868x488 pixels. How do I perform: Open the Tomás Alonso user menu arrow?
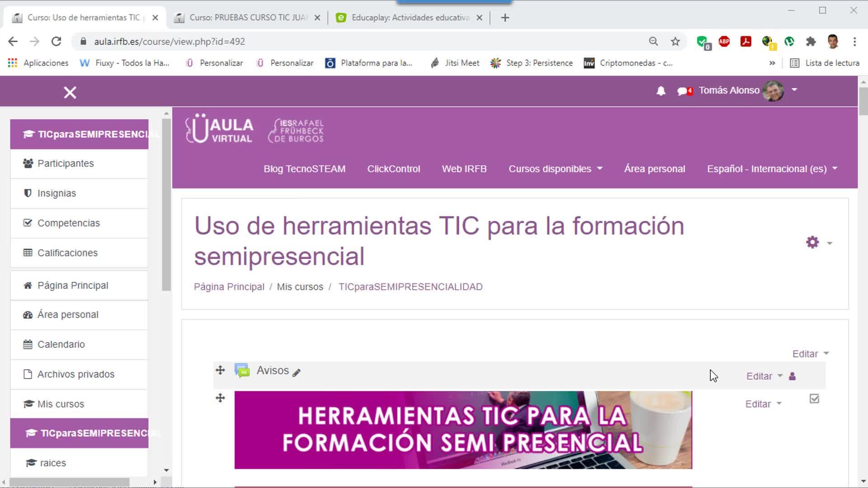(x=794, y=90)
